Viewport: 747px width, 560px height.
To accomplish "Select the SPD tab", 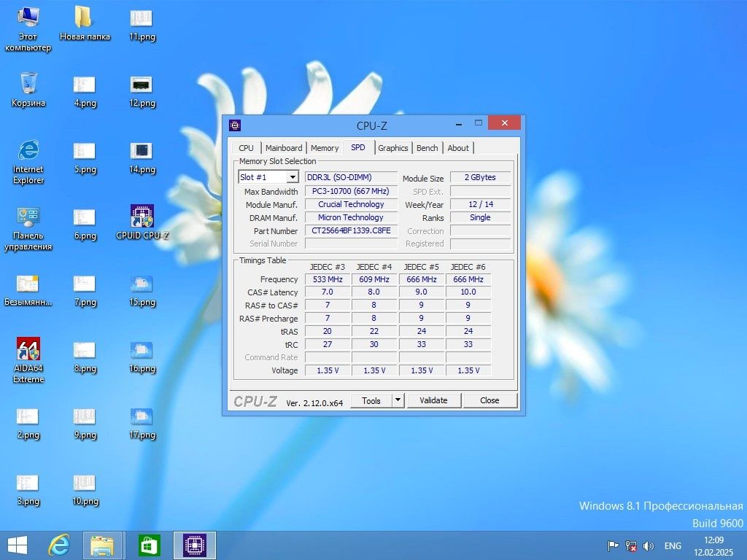I will pos(358,147).
